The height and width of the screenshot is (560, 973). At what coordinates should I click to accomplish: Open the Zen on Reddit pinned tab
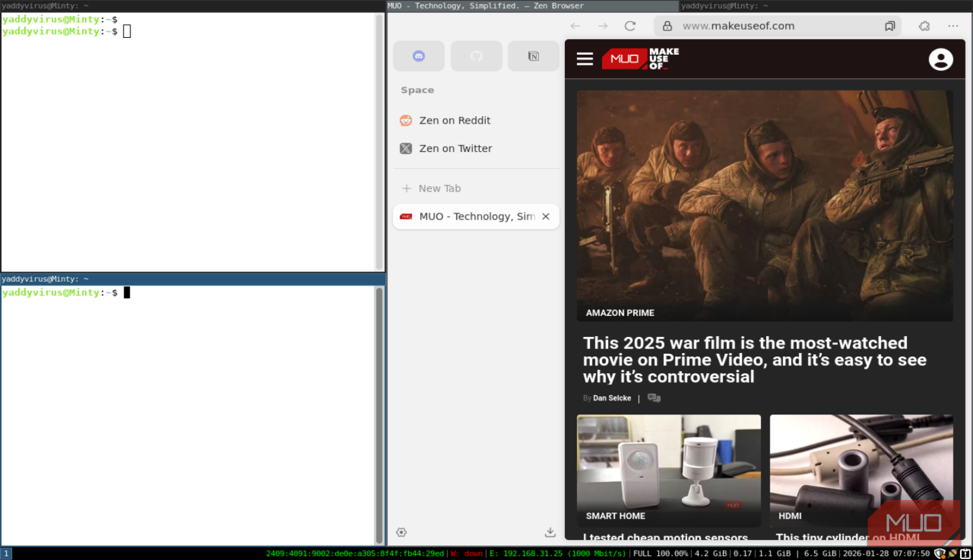pyautogui.click(x=476, y=121)
